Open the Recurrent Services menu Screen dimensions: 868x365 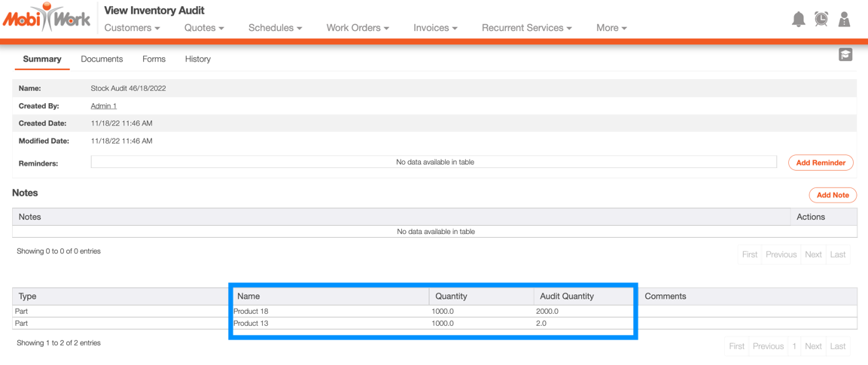click(526, 28)
